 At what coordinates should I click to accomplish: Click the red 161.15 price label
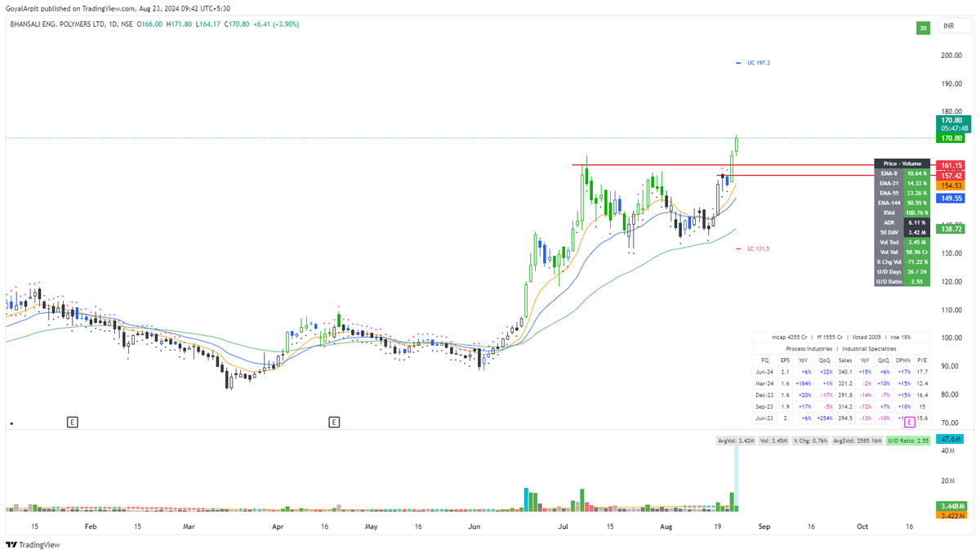952,165
